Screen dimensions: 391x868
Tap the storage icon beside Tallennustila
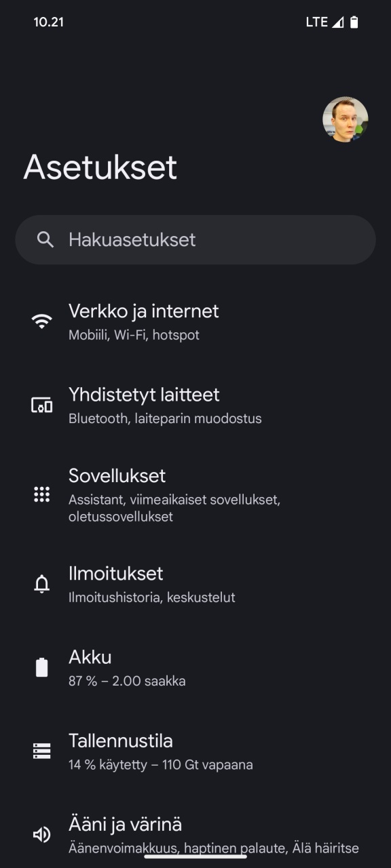pos(42,751)
